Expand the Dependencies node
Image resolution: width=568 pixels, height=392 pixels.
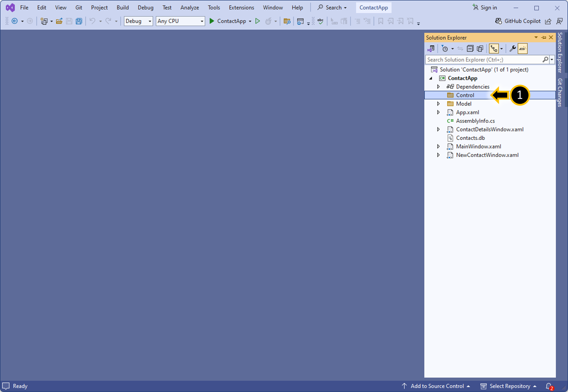[x=438, y=87]
